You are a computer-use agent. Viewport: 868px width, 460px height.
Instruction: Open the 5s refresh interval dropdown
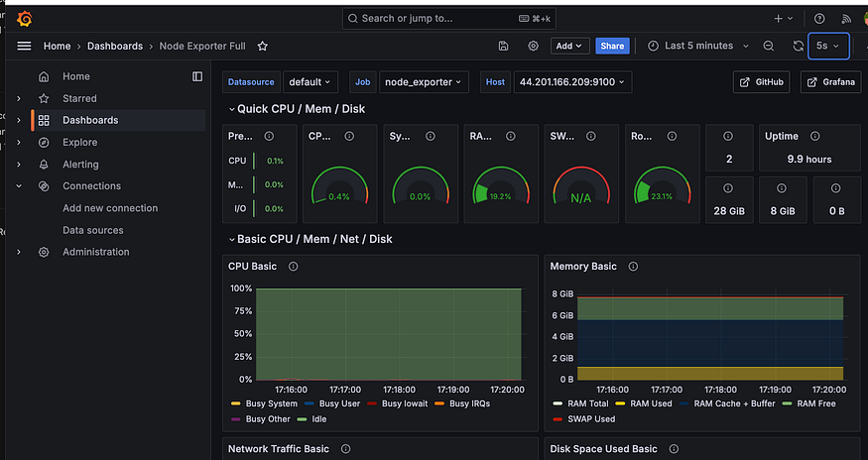[828, 46]
